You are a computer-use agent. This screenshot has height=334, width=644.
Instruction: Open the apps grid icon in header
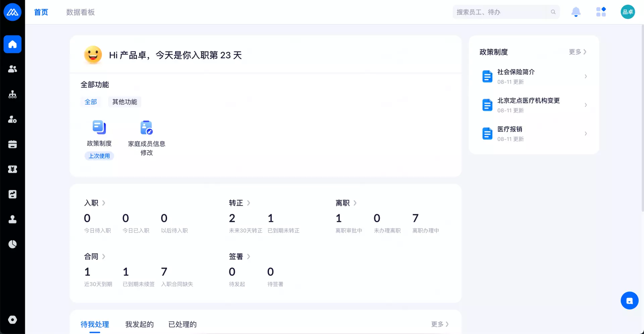[x=601, y=12]
